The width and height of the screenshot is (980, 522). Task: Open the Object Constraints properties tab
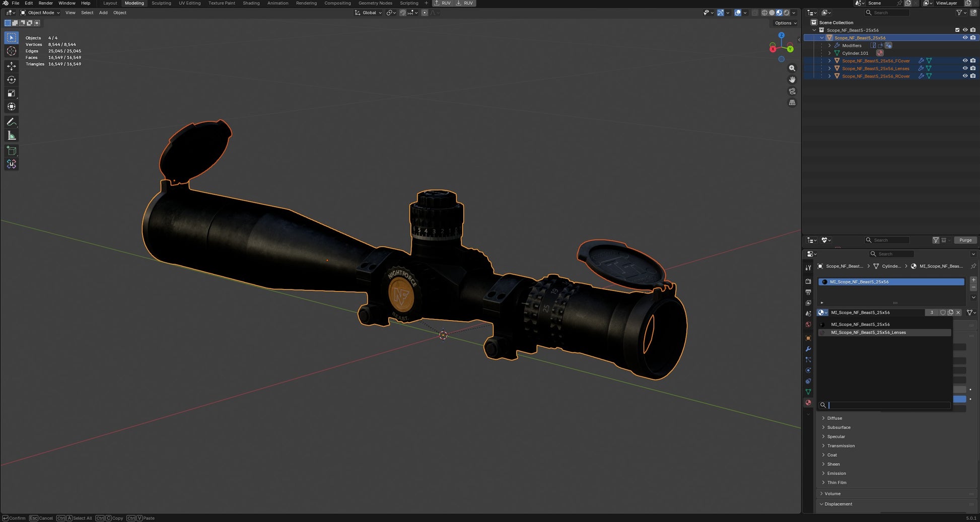click(x=808, y=381)
